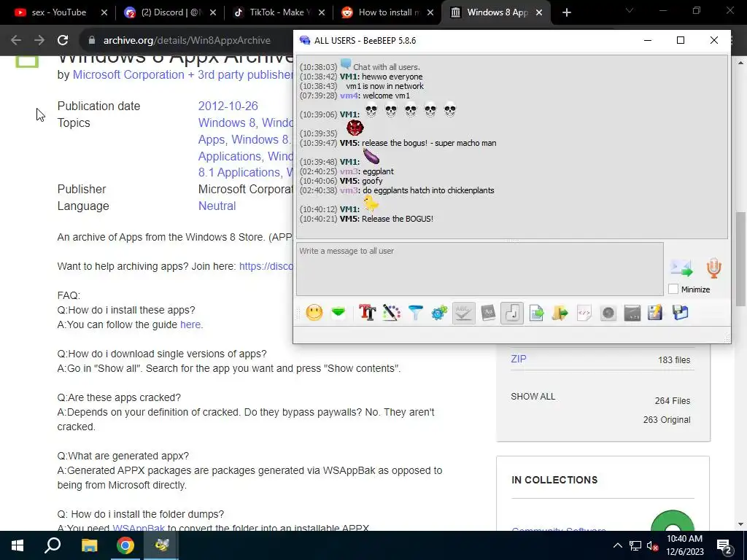747x560 pixels.
Task: Open the WSAppBak link
Action: click(x=138, y=528)
